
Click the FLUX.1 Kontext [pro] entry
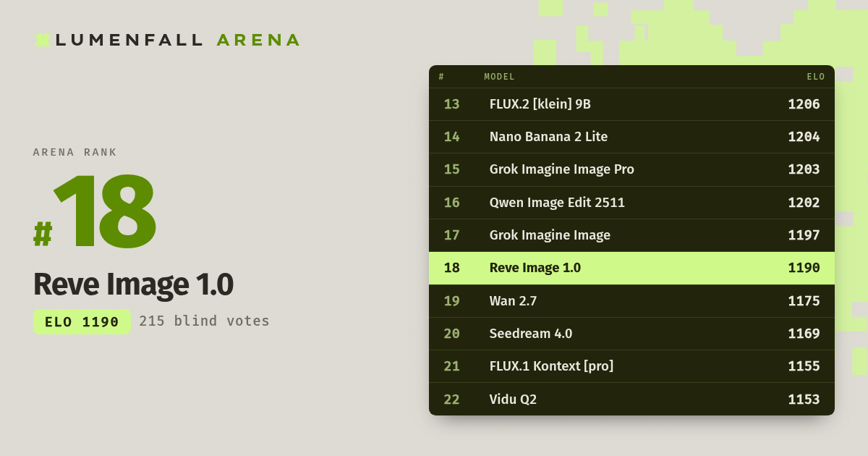tap(631, 366)
